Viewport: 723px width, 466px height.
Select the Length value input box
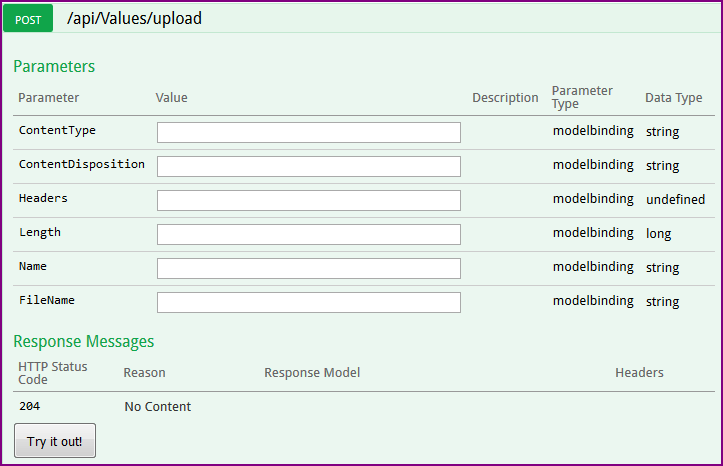coord(308,234)
